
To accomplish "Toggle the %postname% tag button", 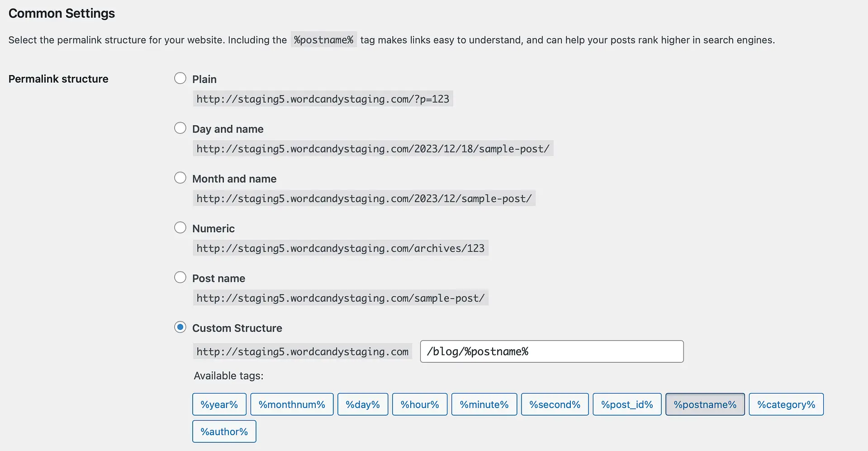I will click(x=705, y=404).
